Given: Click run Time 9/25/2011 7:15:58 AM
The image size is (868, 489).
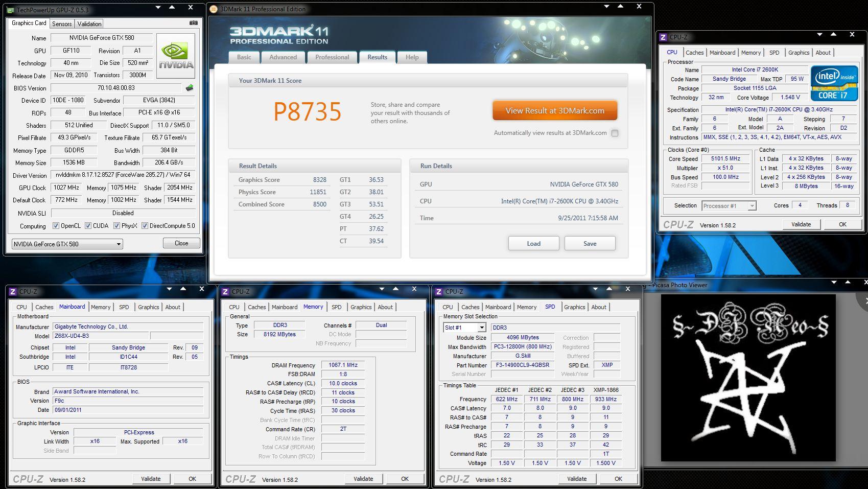Looking at the screenshot, I should (588, 218).
